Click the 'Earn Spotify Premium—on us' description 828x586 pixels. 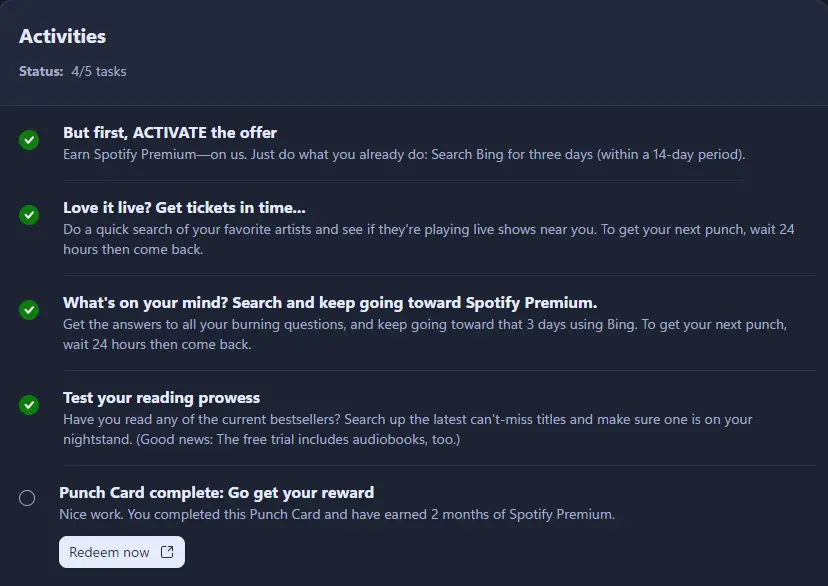coord(404,155)
